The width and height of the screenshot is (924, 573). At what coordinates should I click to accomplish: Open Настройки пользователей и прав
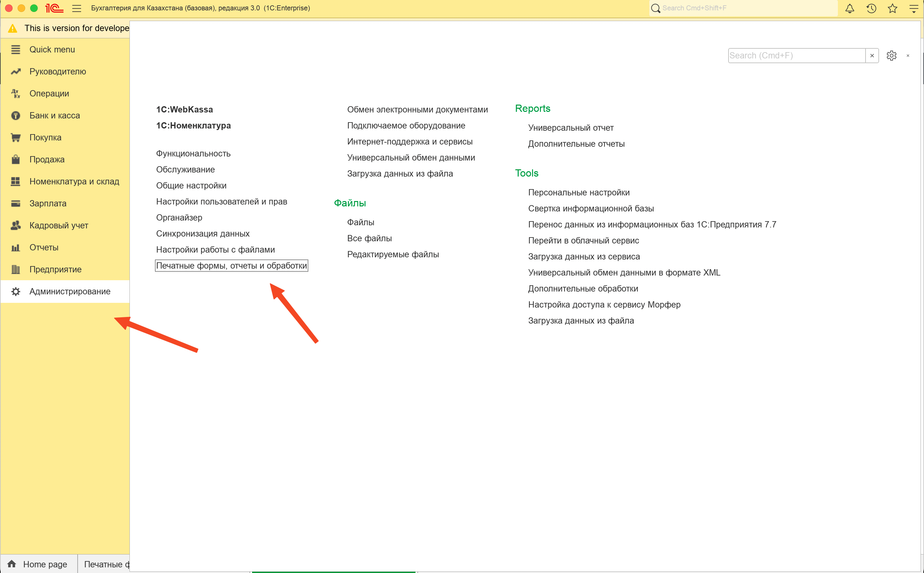222,202
